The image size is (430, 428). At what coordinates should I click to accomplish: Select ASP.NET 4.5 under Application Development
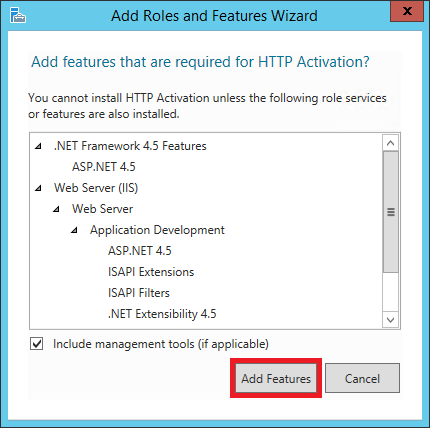pos(140,251)
